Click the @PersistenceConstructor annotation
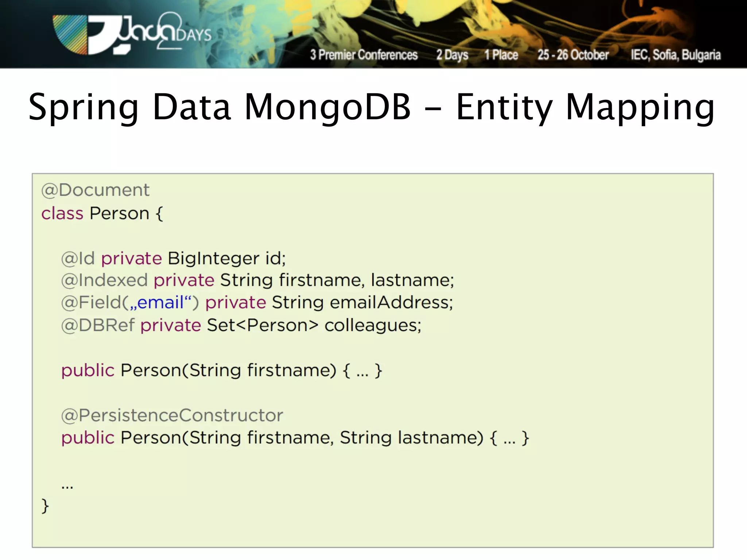 [172, 416]
